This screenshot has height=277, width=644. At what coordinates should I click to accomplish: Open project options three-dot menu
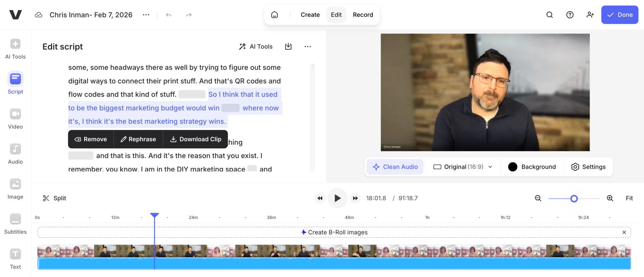coord(146,15)
